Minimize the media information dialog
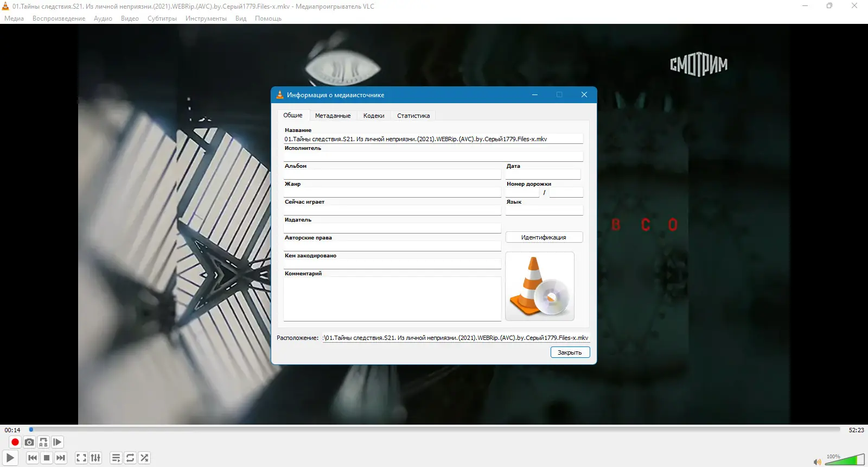868x467 pixels. (535, 94)
